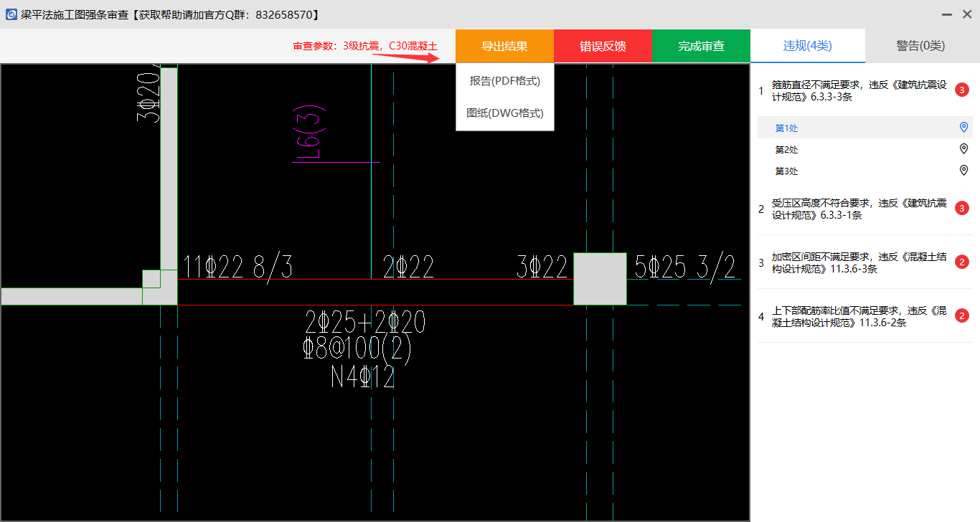Click the location pin for 第1处
Screen dimensions: 980x522
[x=963, y=128]
